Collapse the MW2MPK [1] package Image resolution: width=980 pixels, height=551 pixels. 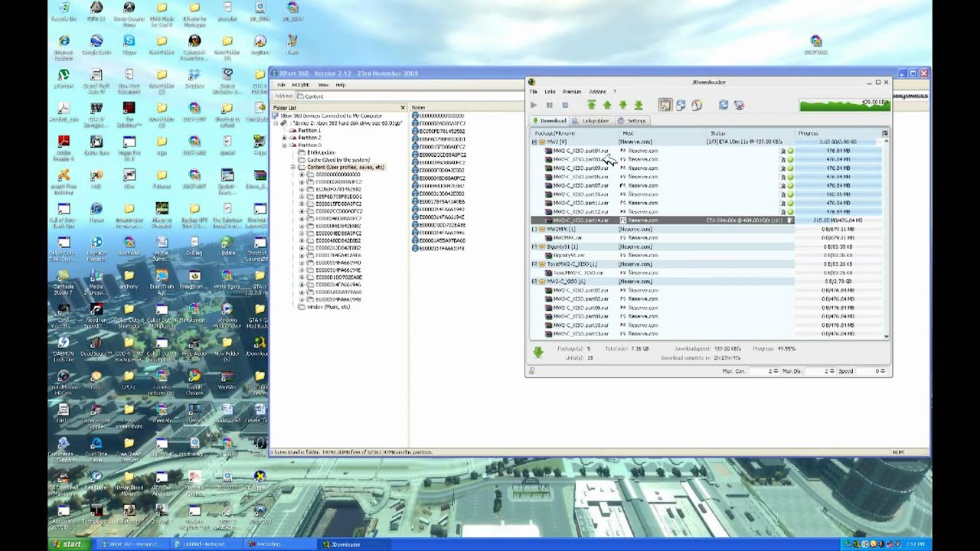pyautogui.click(x=534, y=229)
